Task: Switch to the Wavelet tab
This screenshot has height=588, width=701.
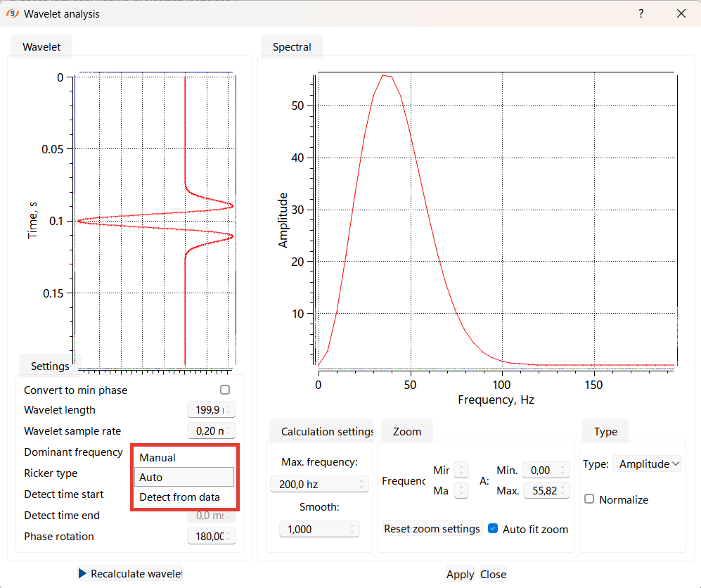Action: [41, 46]
